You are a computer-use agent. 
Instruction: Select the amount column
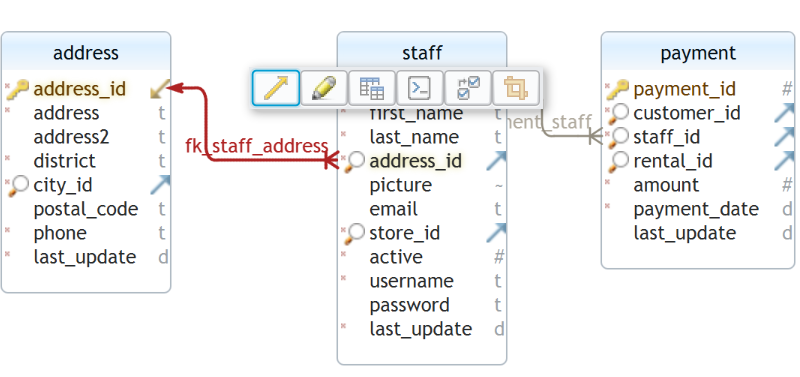[x=666, y=185]
